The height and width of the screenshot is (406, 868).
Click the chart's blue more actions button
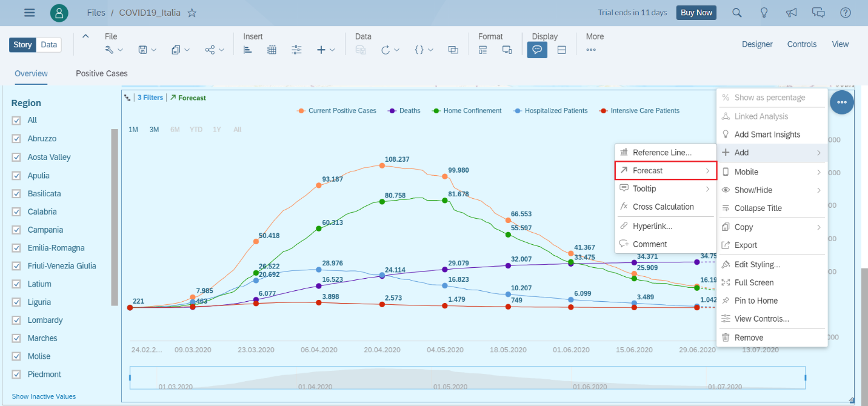click(x=842, y=102)
